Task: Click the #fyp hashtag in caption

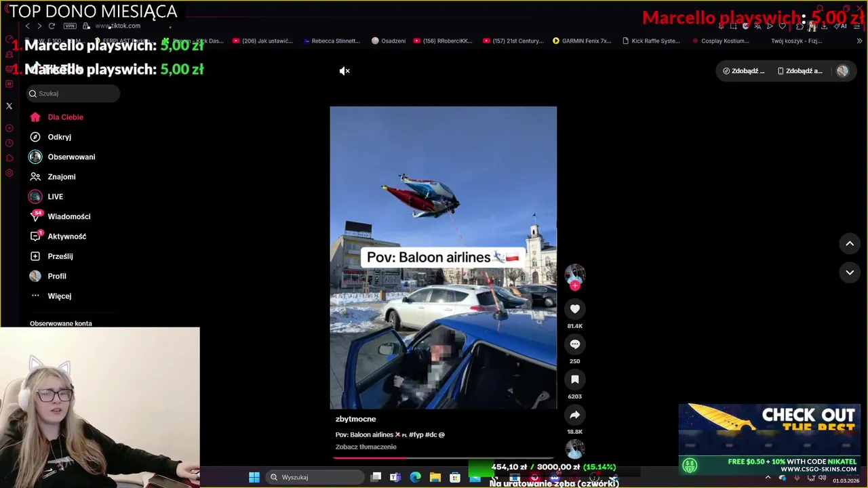Action: (x=416, y=434)
